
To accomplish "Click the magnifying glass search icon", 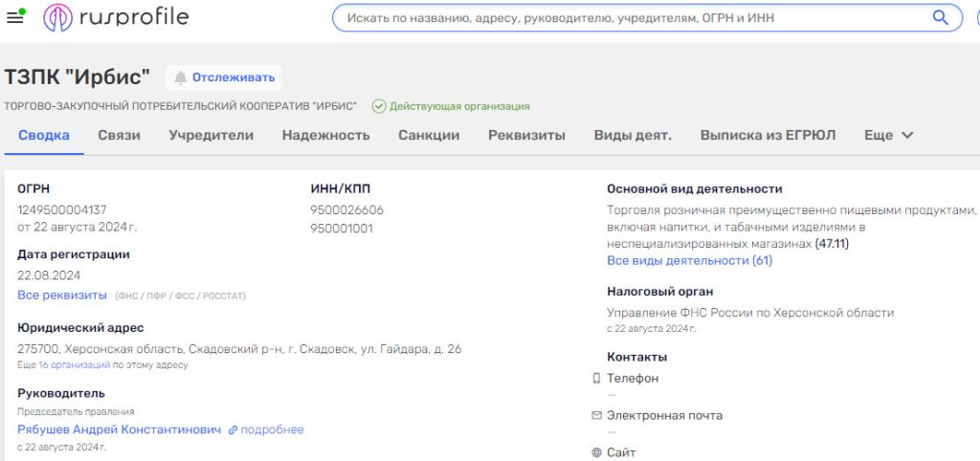I will [x=941, y=17].
